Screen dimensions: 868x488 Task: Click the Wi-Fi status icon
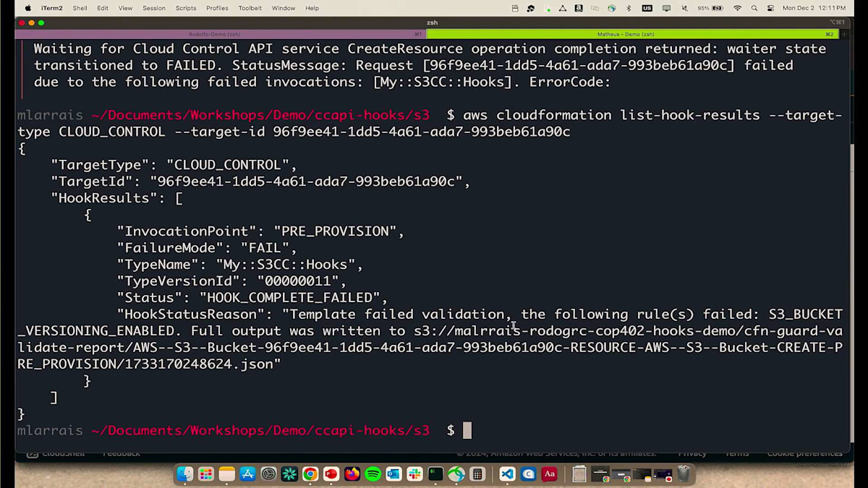[738, 8]
